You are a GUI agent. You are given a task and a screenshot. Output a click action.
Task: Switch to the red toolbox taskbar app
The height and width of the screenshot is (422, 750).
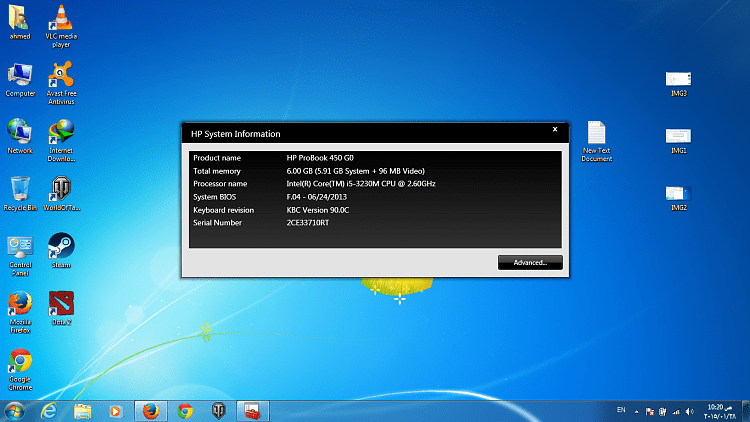pyautogui.click(x=253, y=411)
